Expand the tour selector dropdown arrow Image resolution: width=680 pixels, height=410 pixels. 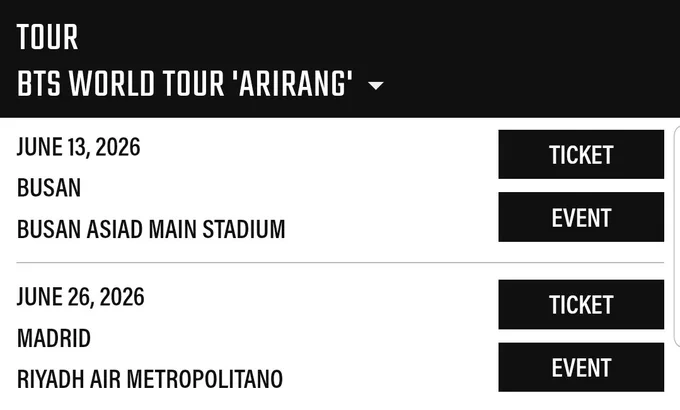pyautogui.click(x=376, y=85)
